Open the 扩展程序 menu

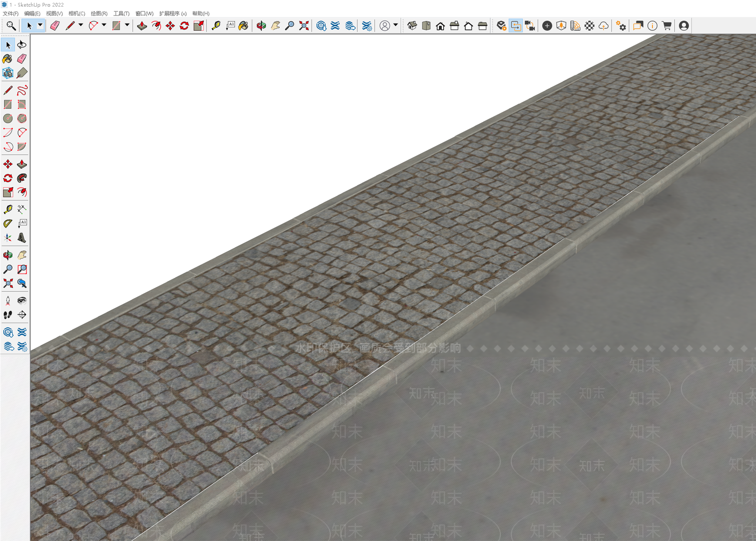pos(172,14)
